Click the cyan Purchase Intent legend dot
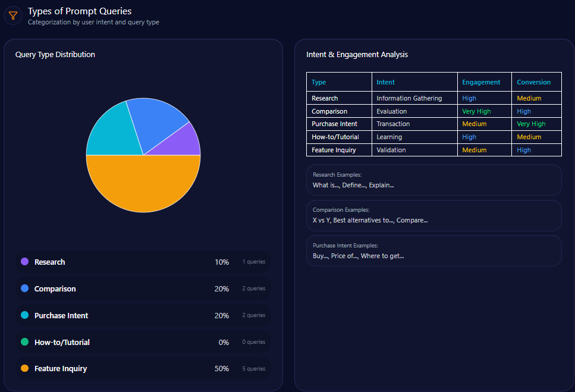The image size is (575, 392). 24,315
